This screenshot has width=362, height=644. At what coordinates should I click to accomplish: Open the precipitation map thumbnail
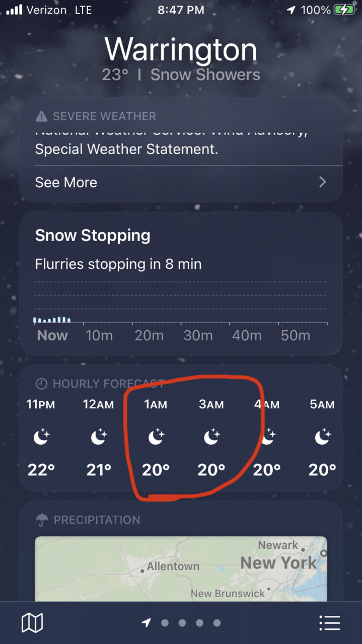pyautogui.click(x=181, y=569)
